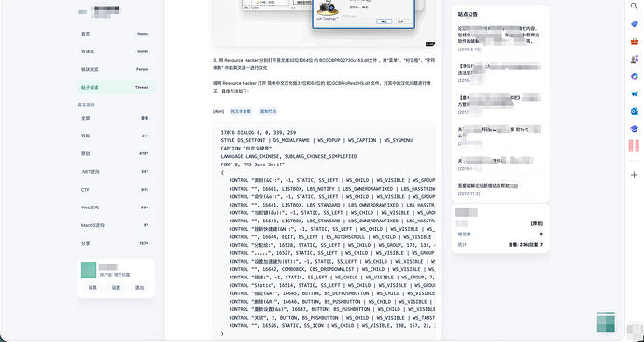Click the code line containing 16643, LISTBOX
Screen dimensions: 644x342
(x=332, y=221)
